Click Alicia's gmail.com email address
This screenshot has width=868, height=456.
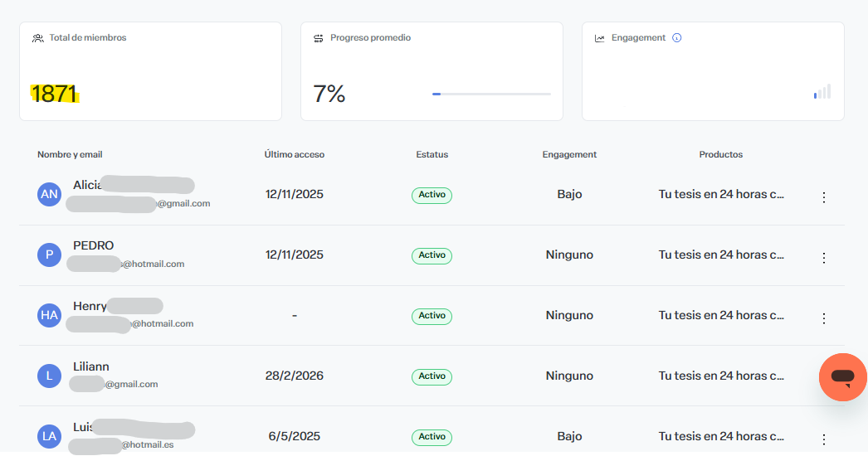[183, 204]
